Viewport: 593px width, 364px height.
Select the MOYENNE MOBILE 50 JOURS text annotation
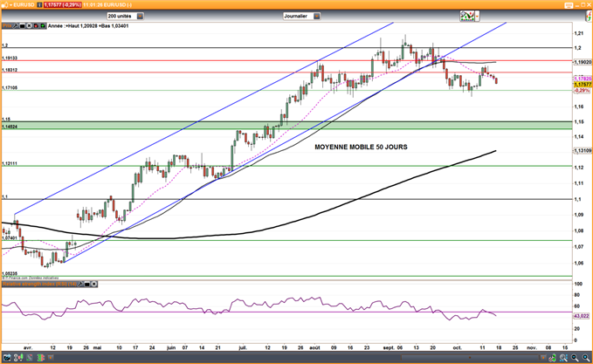[x=361, y=147]
